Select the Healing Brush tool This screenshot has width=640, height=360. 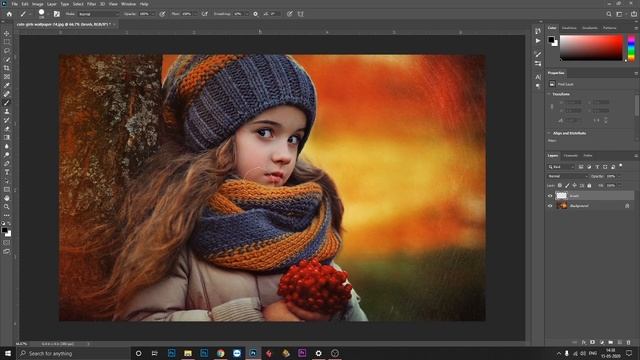(7, 94)
